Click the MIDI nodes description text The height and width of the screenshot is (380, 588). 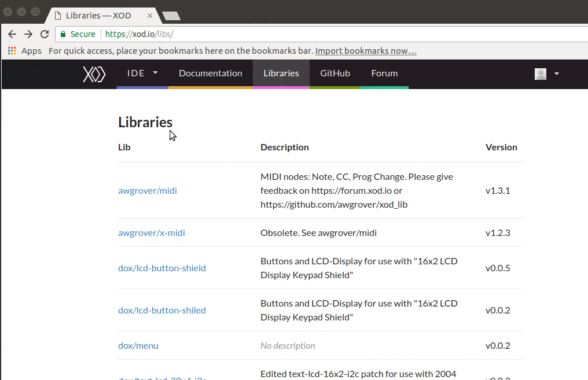click(x=357, y=191)
